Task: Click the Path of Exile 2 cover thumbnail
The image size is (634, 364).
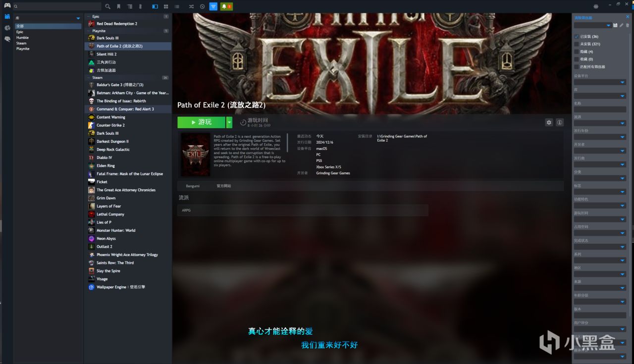Action: pos(196,155)
